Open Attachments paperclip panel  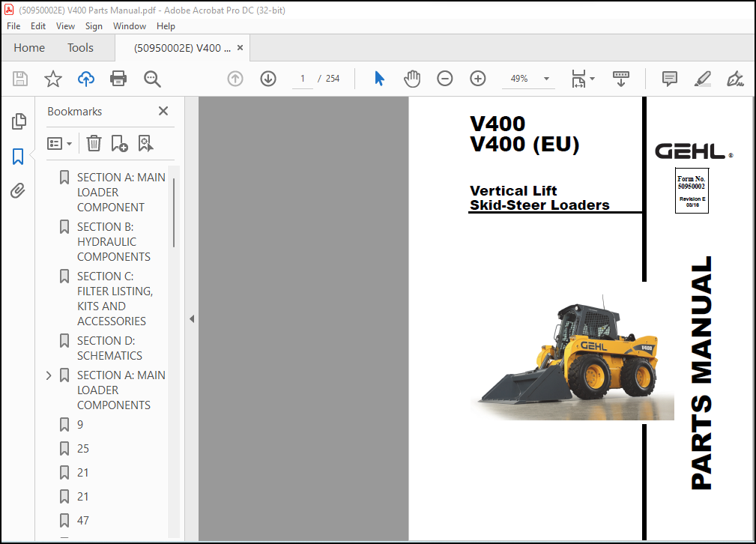(18, 190)
